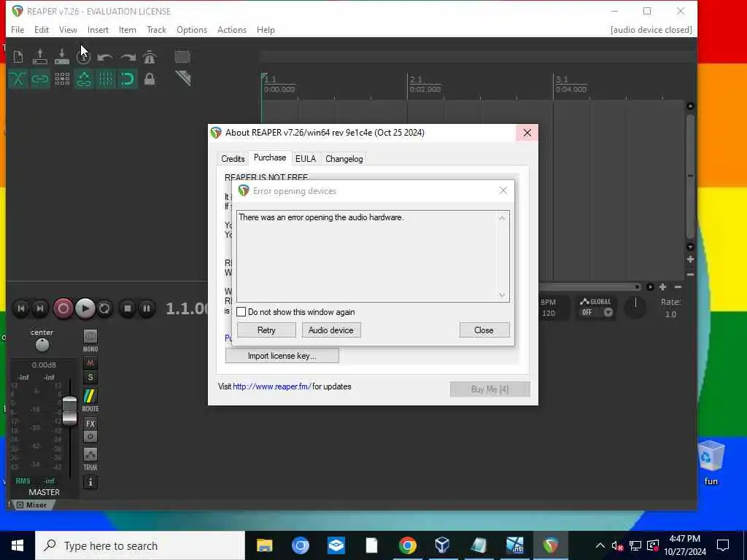The width and height of the screenshot is (747, 560).
Task: Switch to the Changelog tab
Action: 344,158
